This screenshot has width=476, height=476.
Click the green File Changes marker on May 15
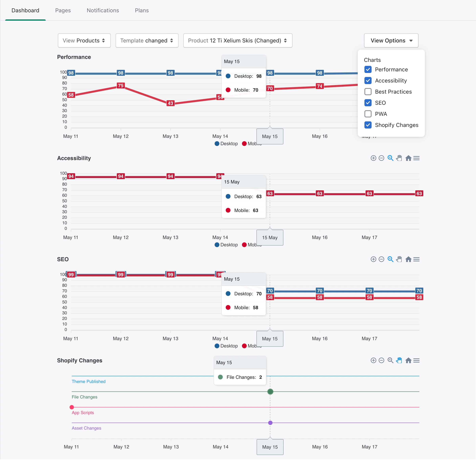(x=270, y=392)
